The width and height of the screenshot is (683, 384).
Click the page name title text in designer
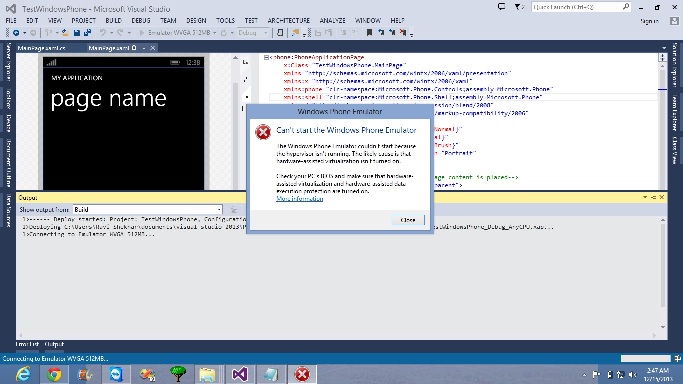point(108,99)
